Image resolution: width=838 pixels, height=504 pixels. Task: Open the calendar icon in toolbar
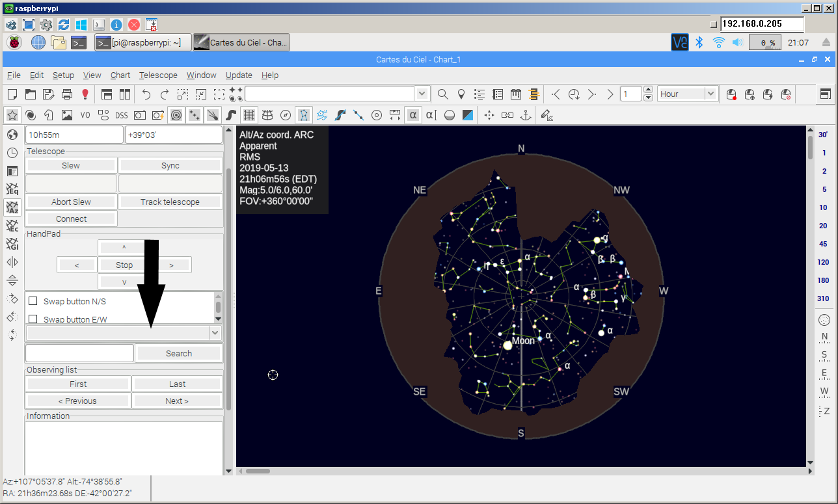[x=516, y=94]
